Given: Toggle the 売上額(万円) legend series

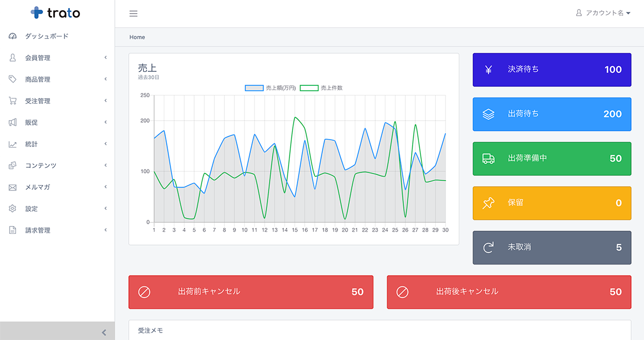Looking at the screenshot, I should click(x=271, y=88).
